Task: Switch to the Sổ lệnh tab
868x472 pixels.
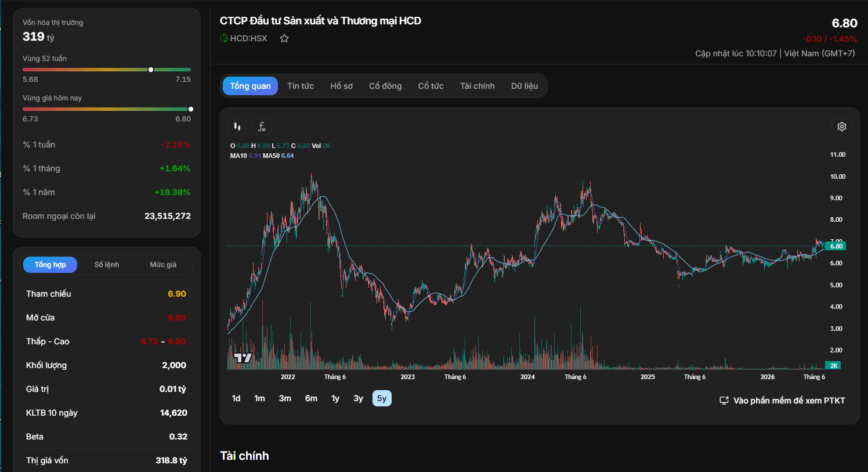Action: click(x=107, y=265)
